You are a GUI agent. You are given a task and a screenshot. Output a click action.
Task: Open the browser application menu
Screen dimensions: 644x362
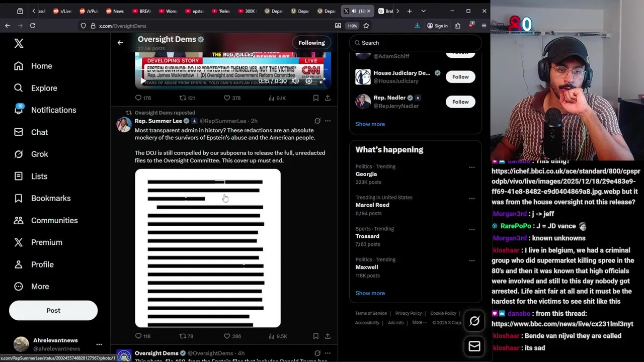(484, 26)
